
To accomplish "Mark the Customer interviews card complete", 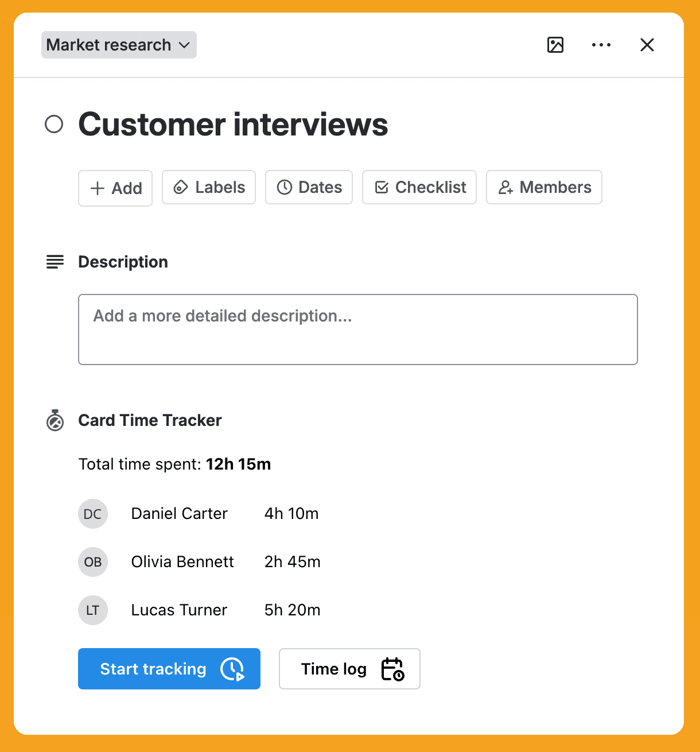I will [55, 124].
